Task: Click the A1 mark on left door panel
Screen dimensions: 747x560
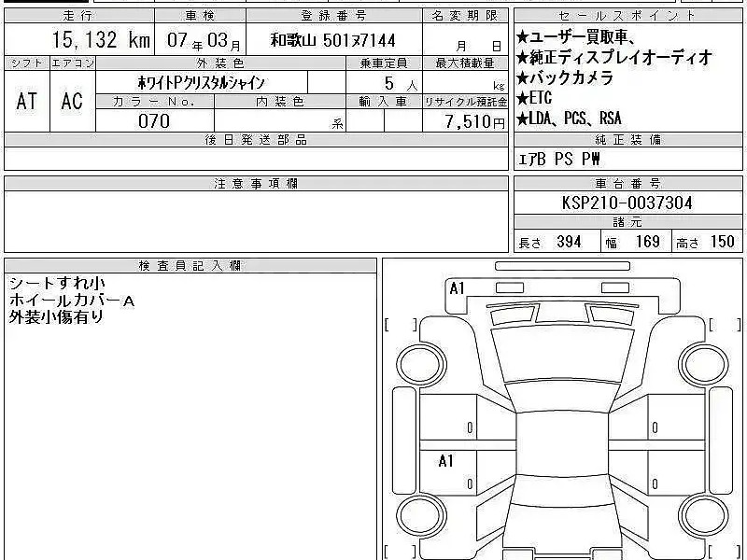Action: [x=446, y=460]
